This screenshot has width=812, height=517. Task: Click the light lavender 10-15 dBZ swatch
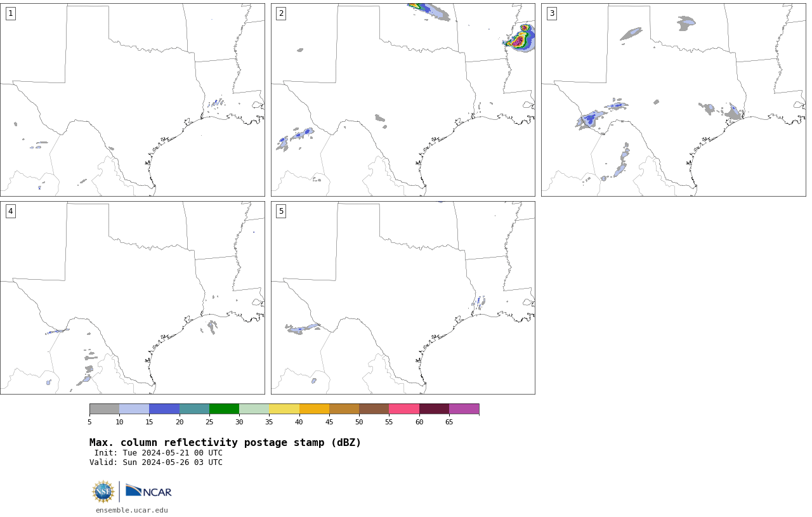click(x=134, y=409)
